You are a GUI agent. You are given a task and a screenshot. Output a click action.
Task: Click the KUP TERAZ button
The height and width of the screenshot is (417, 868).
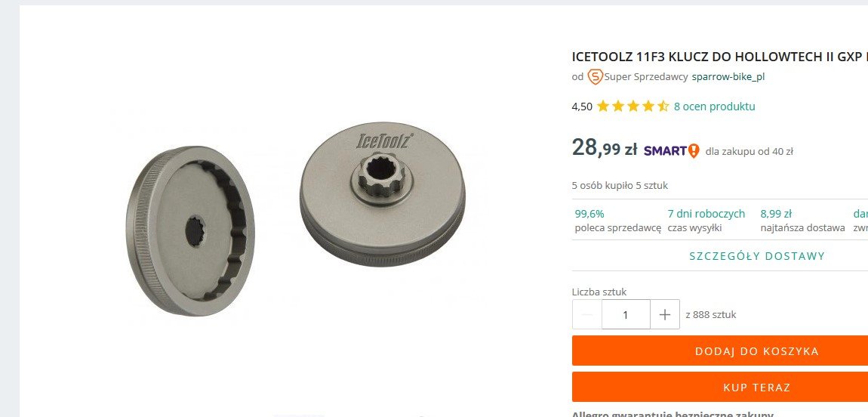[x=757, y=387]
